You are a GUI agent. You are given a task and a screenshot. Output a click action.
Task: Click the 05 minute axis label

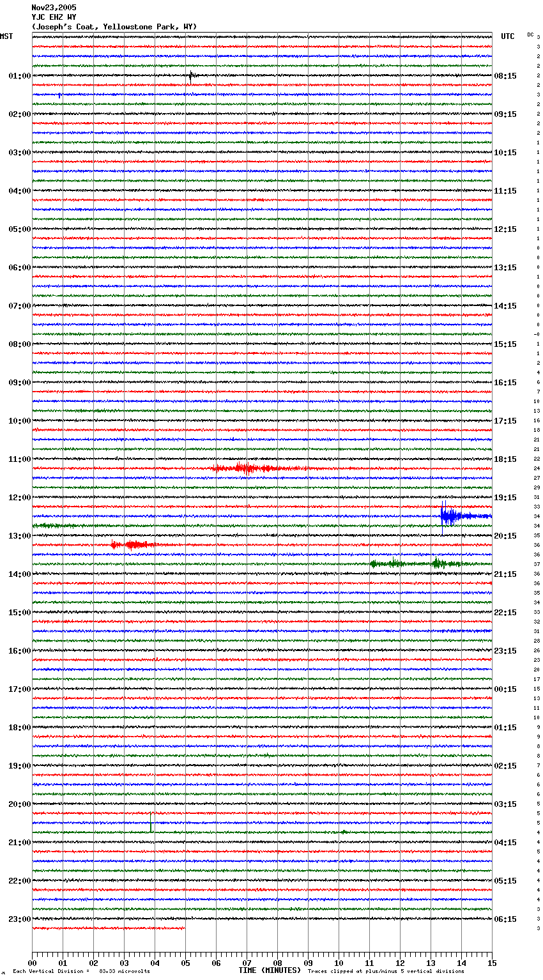[185, 963]
